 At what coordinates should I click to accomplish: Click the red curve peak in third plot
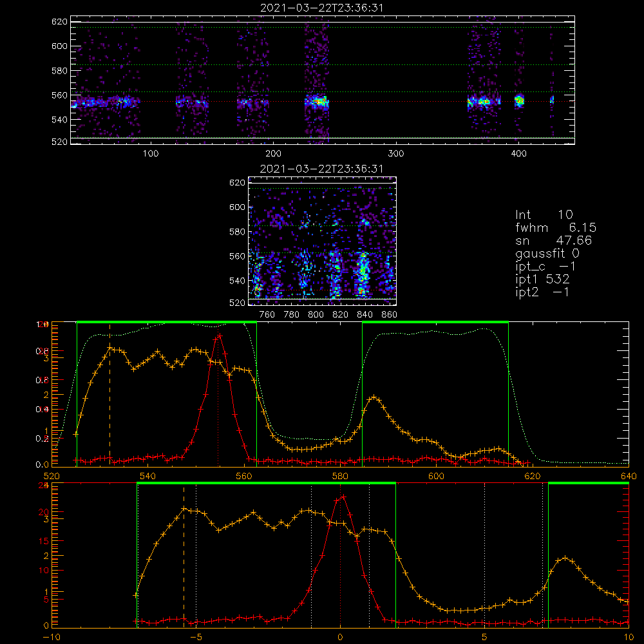[220, 336]
